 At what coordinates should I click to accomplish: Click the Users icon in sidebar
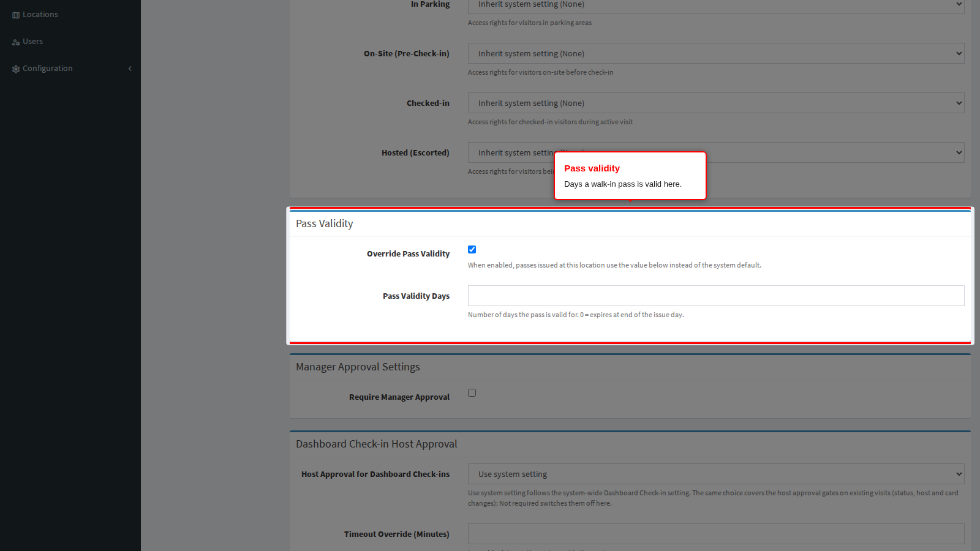(16, 42)
